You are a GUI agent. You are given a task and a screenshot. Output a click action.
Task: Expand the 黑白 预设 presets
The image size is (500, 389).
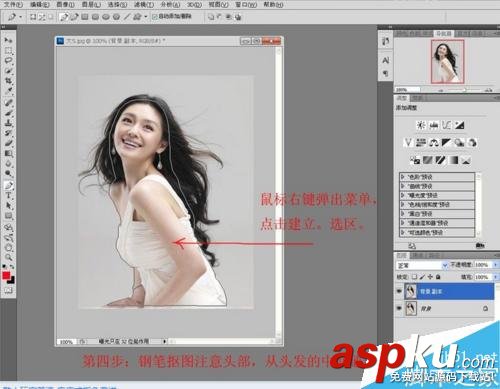403,214
